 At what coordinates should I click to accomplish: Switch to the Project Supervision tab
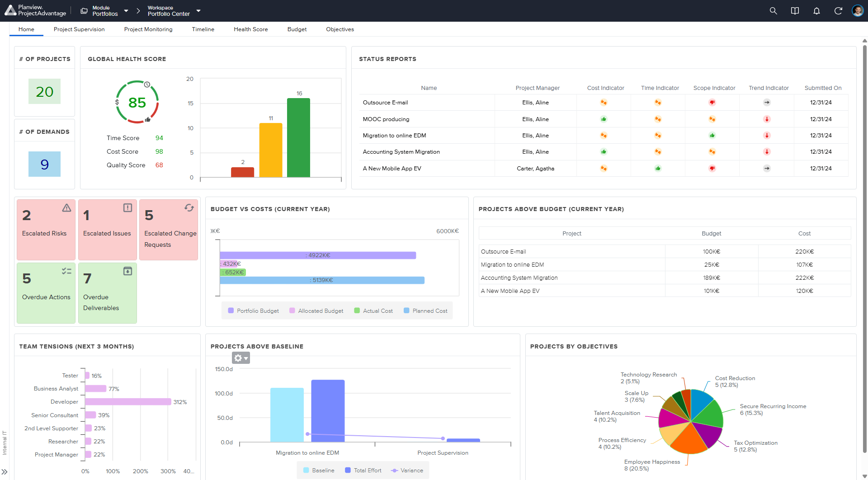[x=79, y=29]
